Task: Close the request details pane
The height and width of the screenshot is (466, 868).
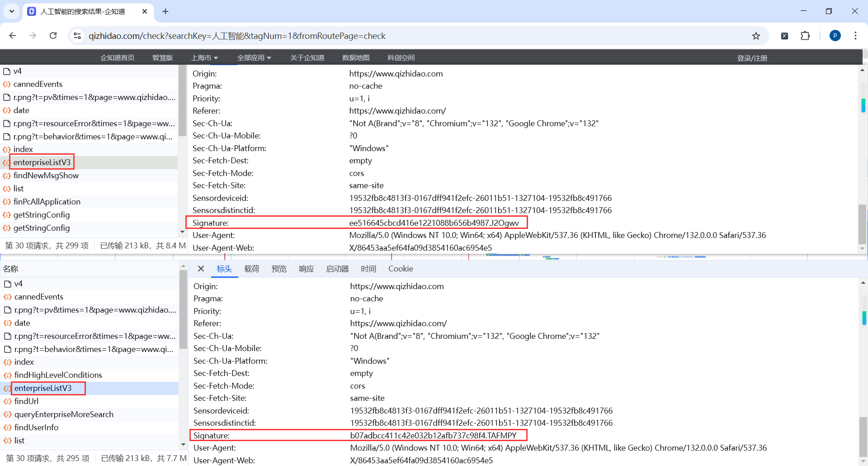Action: pyautogui.click(x=201, y=269)
